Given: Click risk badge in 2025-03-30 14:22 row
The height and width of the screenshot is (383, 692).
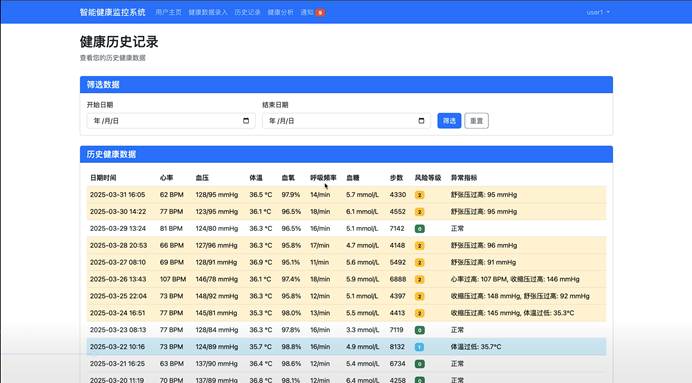Looking at the screenshot, I should (419, 212).
